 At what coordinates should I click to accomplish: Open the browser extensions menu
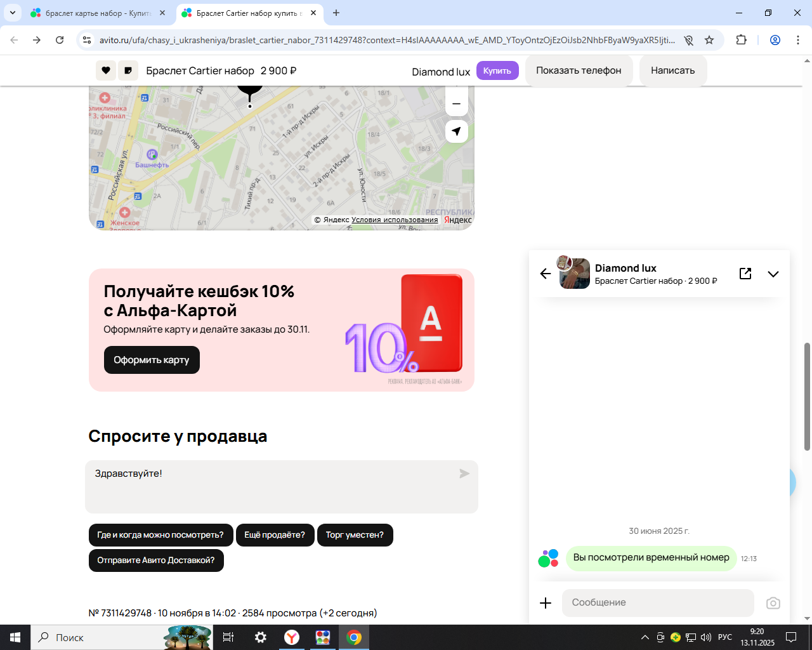[x=741, y=40]
